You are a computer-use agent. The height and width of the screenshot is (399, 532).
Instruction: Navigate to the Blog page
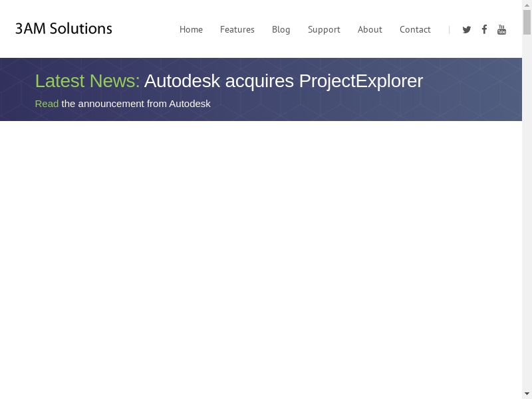pyautogui.click(x=281, y=29)
